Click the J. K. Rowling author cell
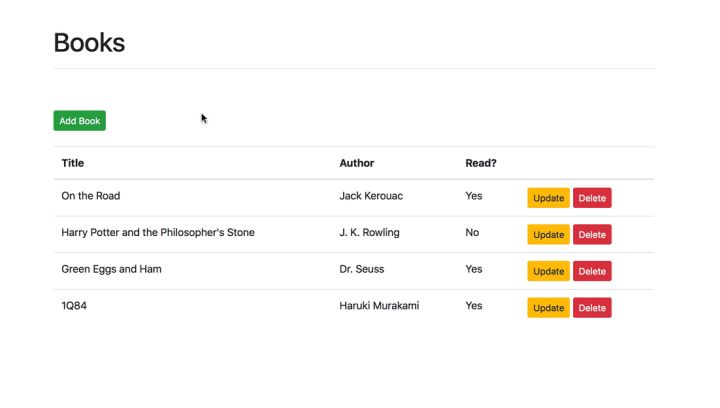 pos(369,232)
